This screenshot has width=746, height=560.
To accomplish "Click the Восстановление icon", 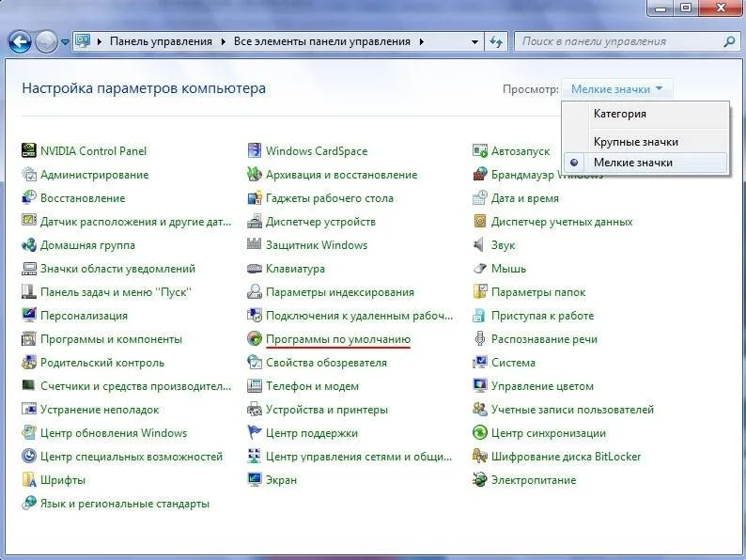I will (29, 197).
